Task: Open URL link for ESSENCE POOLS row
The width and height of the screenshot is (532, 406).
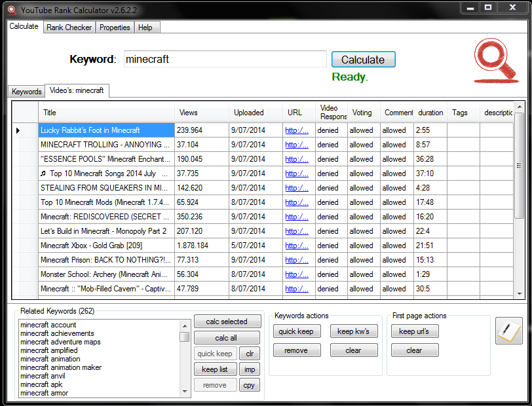Action: coord(297,159)
